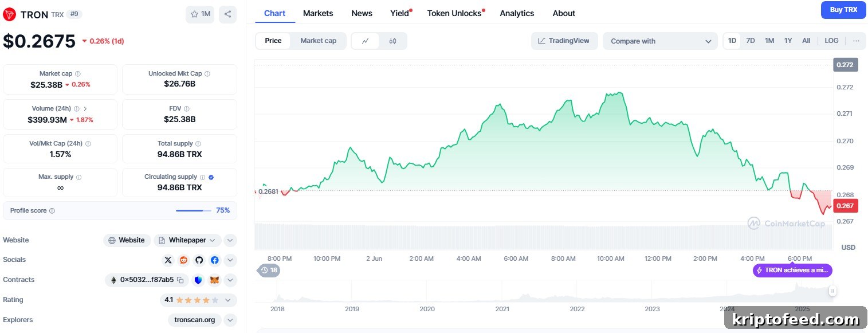Open tronscan.org explorer link
The height and width of the screenshot is (333, 868).
click(195, 320)
